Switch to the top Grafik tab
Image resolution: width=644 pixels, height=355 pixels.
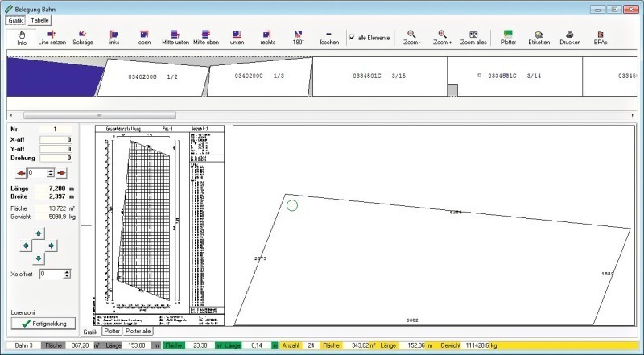click(15, 20)
